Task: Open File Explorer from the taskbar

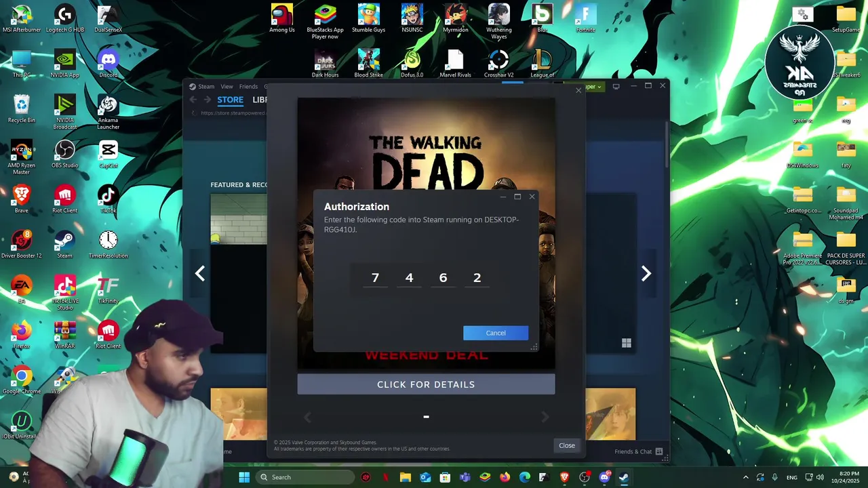Action: 406,477
